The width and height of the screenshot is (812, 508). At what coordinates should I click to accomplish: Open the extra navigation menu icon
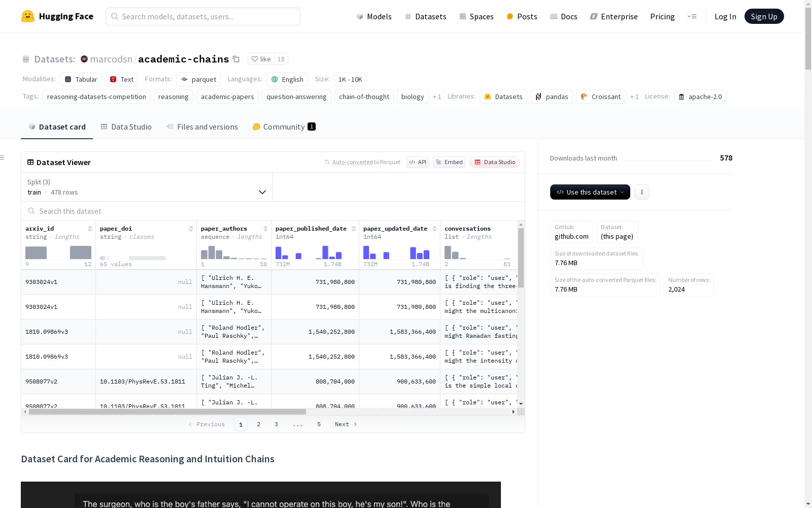coord(692,16)
